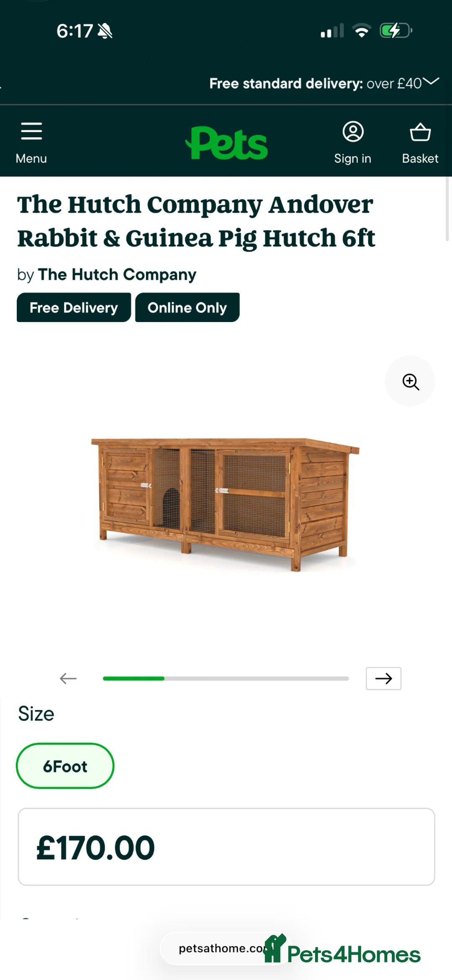Open the hamburger Menu icon
Image resolution: width=452 pixels, height=980 pixels.
pos(31,131)
